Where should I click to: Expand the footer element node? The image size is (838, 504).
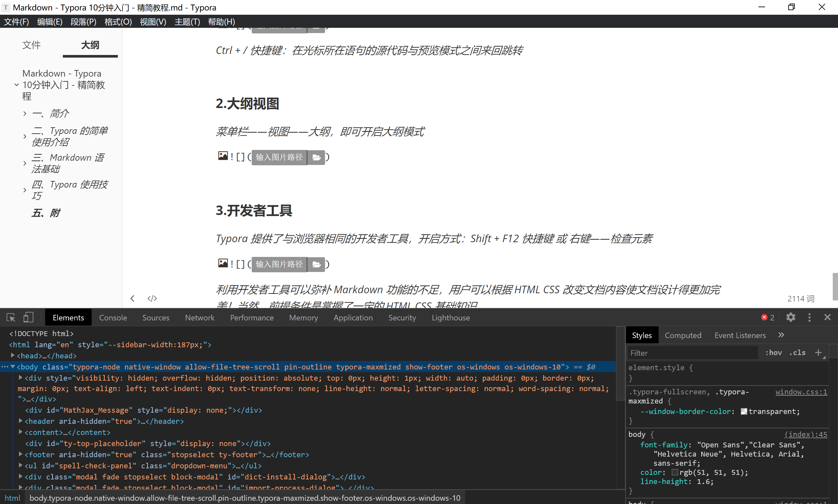tap(20, 454)
